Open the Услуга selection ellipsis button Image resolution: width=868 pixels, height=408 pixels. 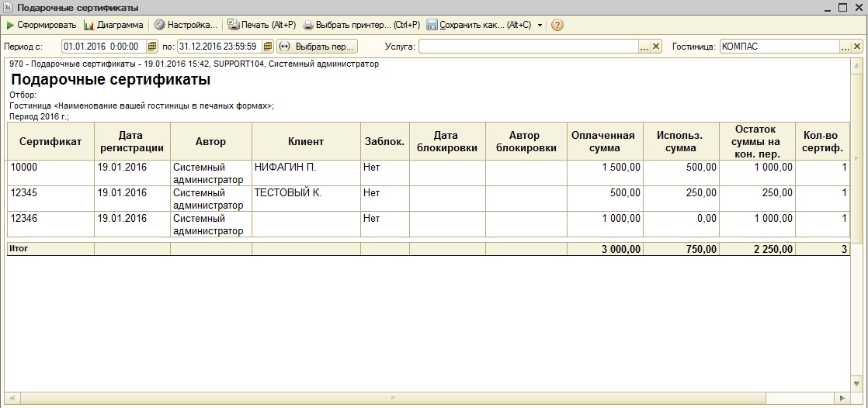pos(644,47)
